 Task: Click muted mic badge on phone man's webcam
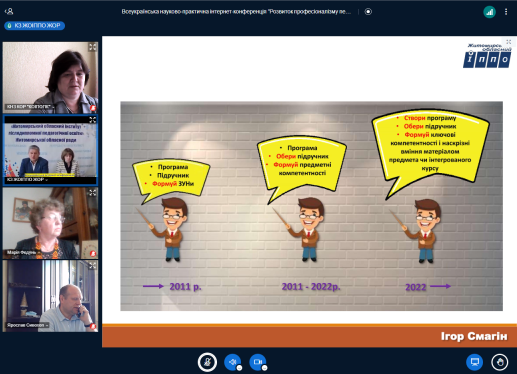tap(93, 326)
